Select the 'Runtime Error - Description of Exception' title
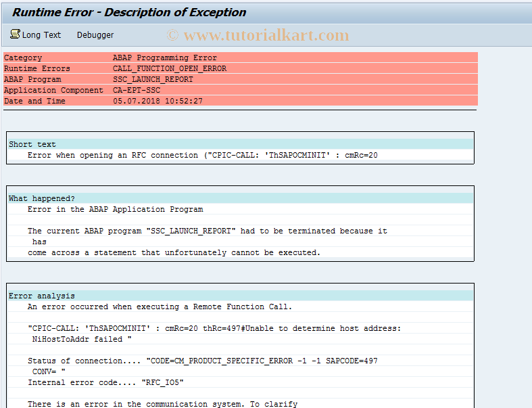The width and height of the screenshot is (532, 408). [129, 12]
